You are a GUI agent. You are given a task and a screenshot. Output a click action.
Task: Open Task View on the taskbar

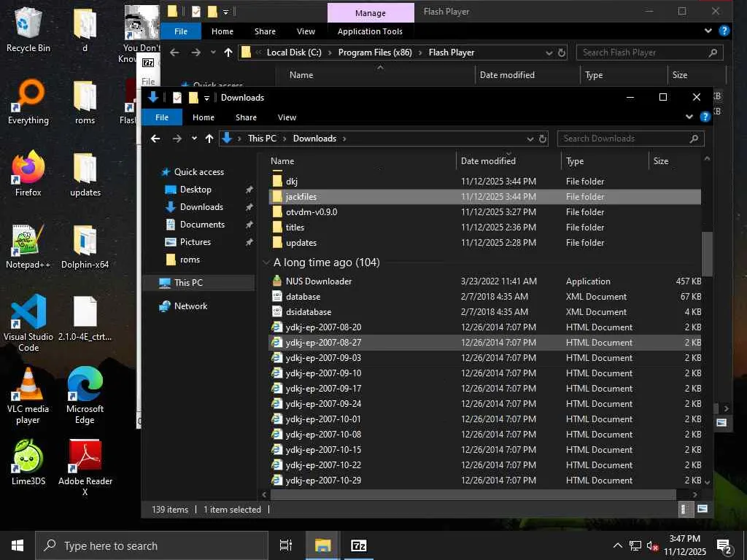click(x=286, y=545)
